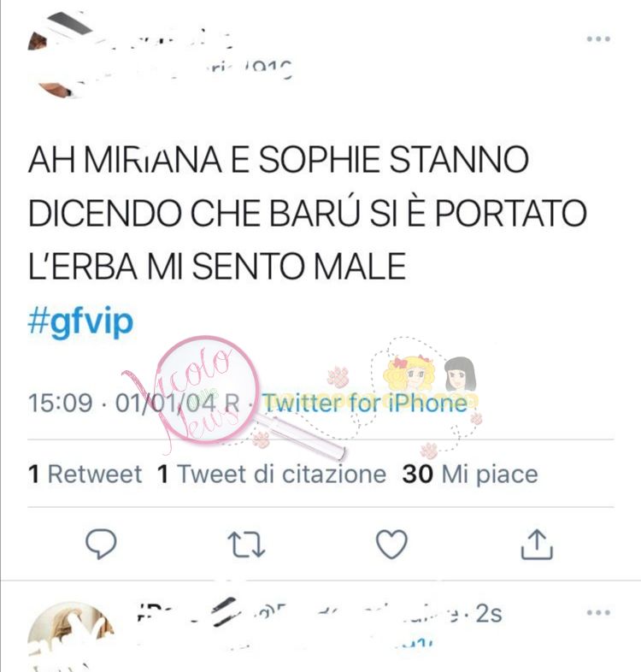Open the share arrow icon
The width and height of the screenshot is (641, 672).
[537, 545]
